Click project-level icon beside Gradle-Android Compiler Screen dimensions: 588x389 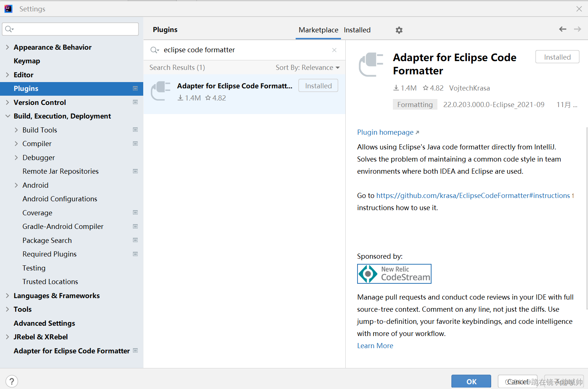135,226
